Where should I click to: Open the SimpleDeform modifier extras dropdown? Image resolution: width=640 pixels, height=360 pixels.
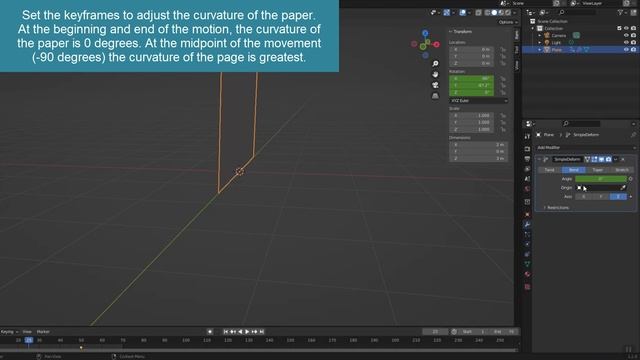[x=616, y=159]
